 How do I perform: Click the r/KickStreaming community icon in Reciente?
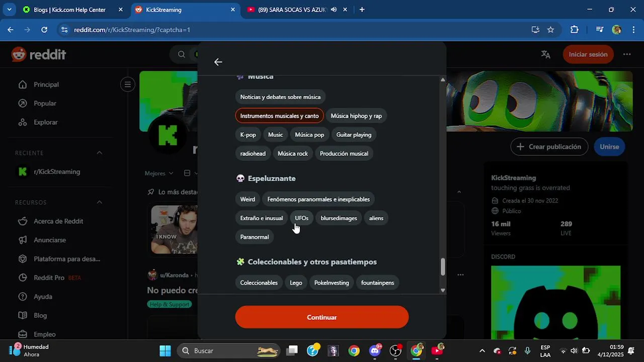pos(22,171)
